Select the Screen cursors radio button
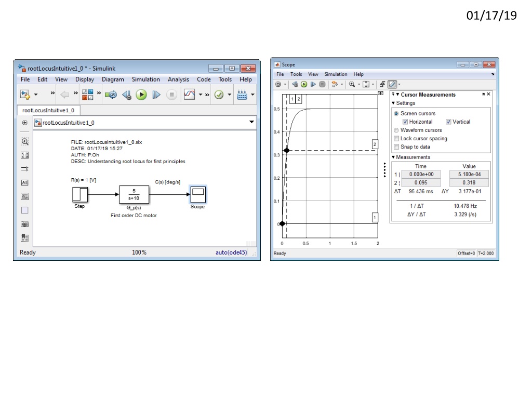 pyautogui.click(x=396, y=114)
